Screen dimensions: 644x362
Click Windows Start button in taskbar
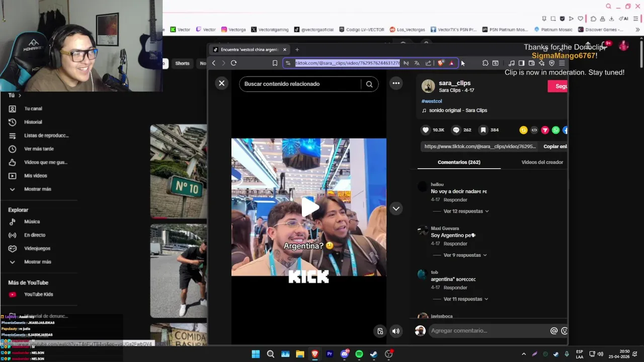point(256,354)
